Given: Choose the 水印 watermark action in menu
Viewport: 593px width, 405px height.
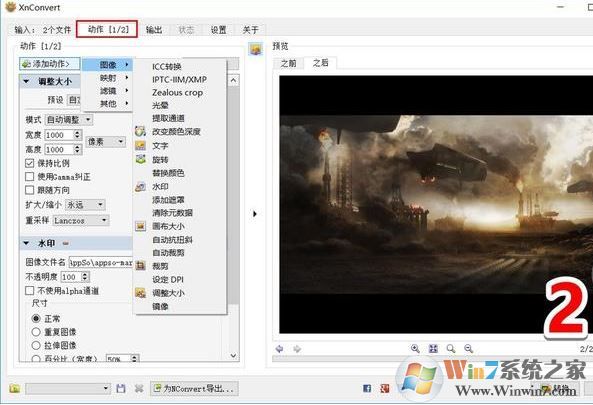Looking at the screenshot, I should [x=160, y=186].
